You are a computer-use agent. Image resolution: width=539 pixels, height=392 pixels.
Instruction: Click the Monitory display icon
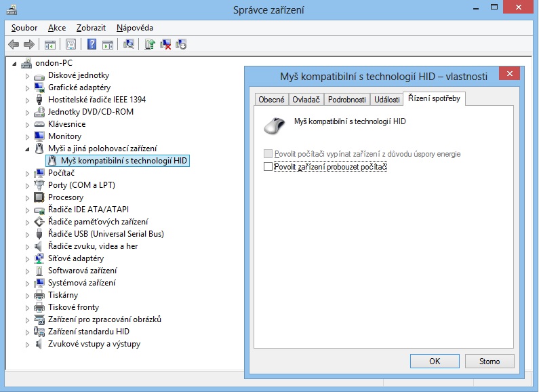pos(39,136)
